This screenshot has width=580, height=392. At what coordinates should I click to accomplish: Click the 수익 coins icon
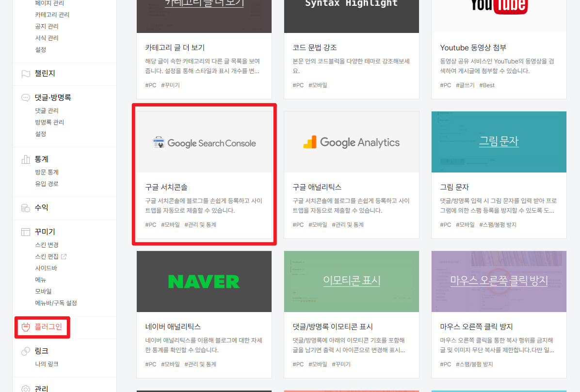26,208
